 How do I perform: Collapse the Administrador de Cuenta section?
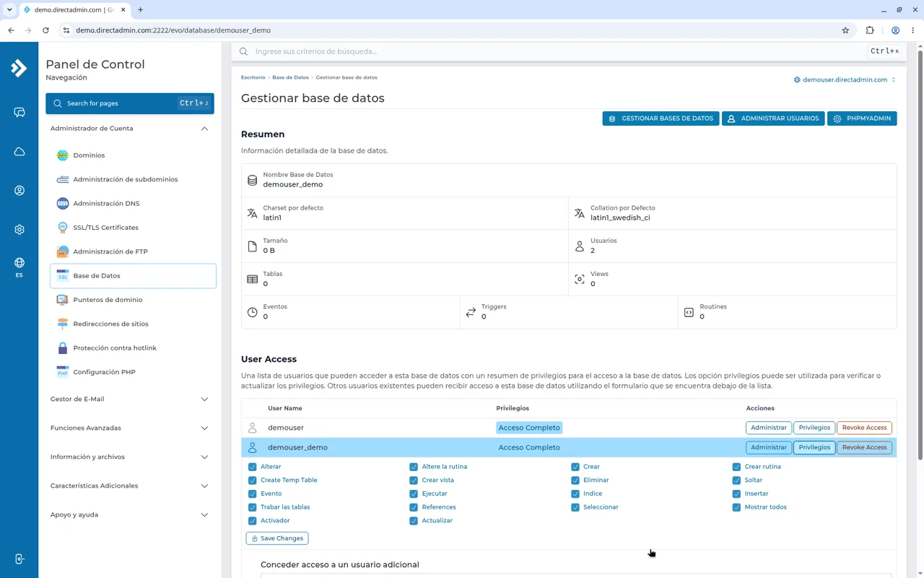click(x=130, y=129)
